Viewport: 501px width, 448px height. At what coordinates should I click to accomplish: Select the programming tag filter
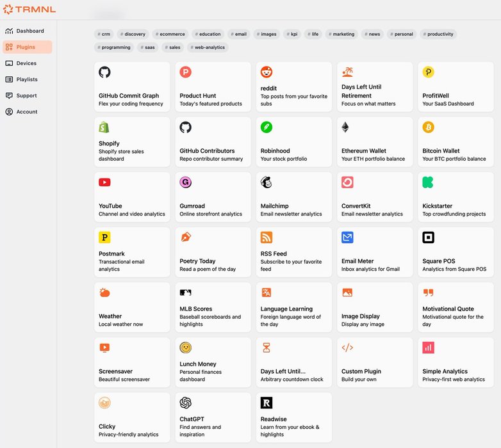click(x=114, y=47)
